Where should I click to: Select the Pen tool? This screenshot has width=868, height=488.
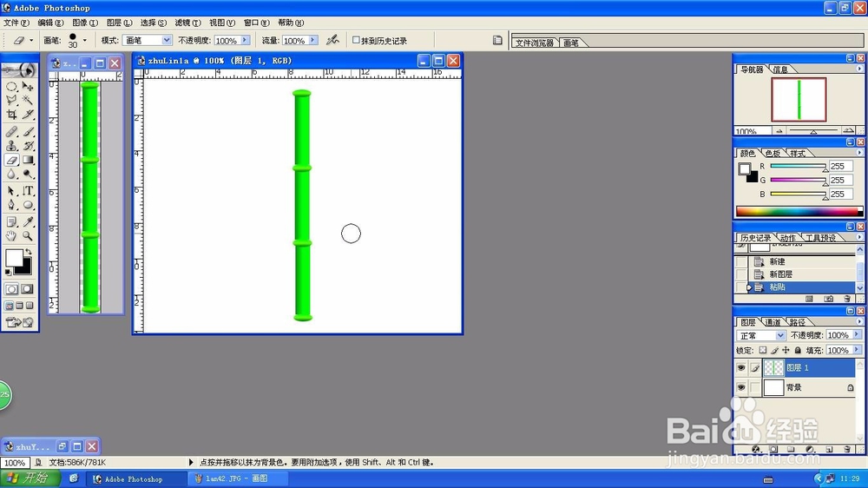pyautogui.click(x=11, y=205)
